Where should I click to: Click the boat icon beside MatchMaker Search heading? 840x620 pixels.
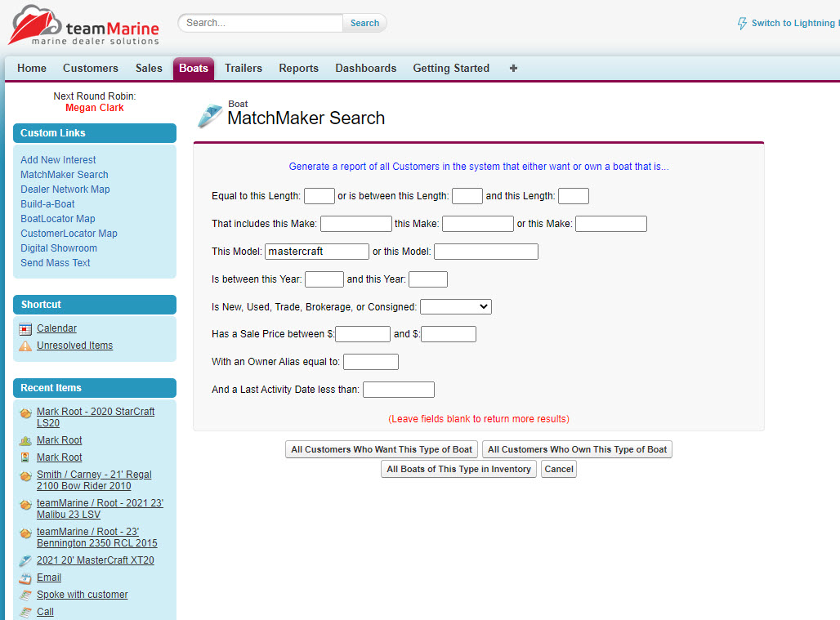click(x=210, y=114)
